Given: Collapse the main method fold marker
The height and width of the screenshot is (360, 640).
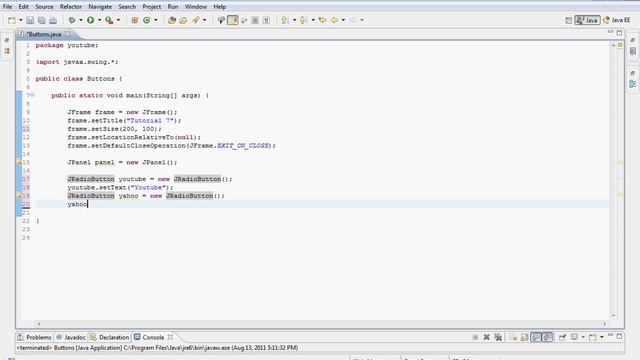Looking at the screenshot, I should [x=33, y=95].
